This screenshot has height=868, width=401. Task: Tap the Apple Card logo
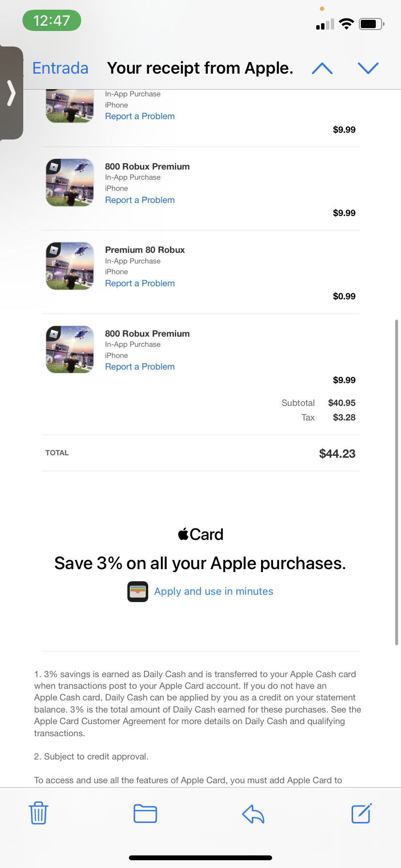(200, 534)
